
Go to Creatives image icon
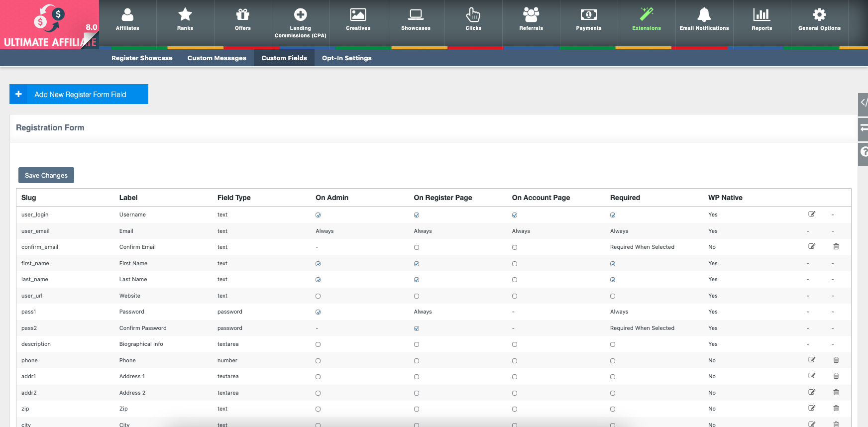click(x=358, y=15)
